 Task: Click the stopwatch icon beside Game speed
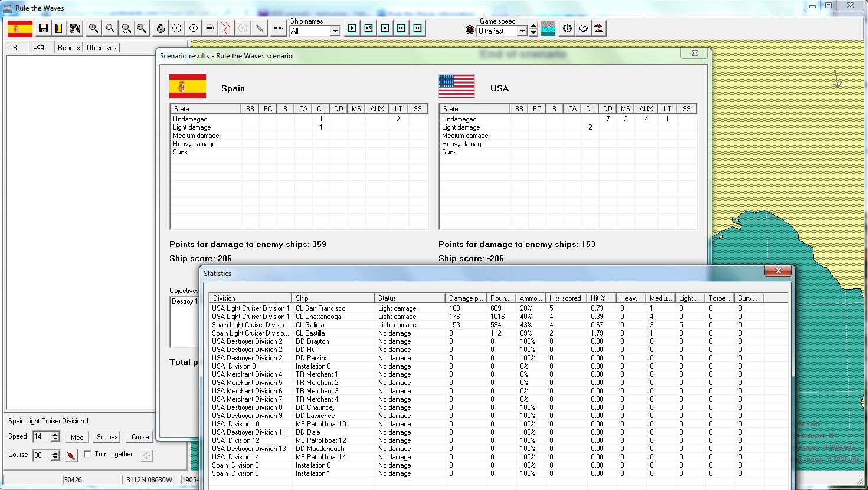566,28
